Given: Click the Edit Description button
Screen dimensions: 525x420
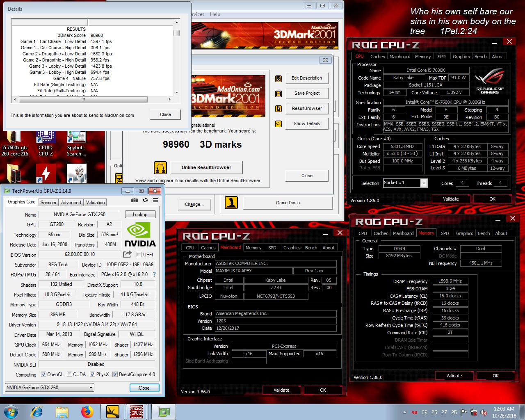Looking at the screenshot, I should click(307, 78).
